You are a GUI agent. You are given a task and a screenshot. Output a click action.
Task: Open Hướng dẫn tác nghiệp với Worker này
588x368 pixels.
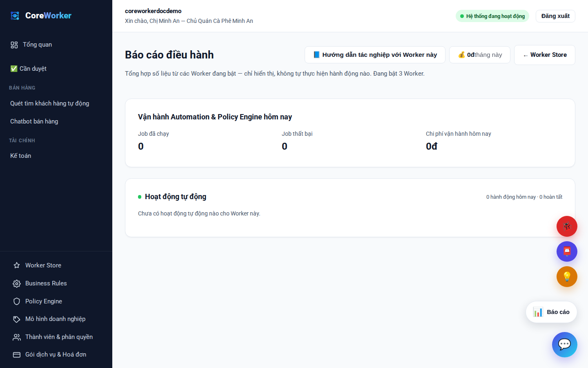pos(375,55)
